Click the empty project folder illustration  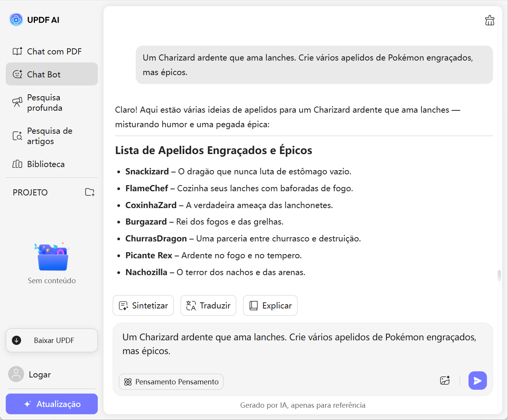tap(52, 257)
